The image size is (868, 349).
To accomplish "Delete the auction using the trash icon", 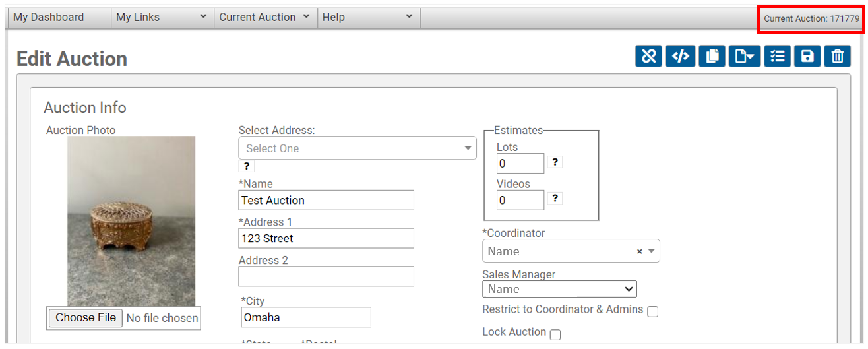I will pyautogui.click(x=837, y=57).
